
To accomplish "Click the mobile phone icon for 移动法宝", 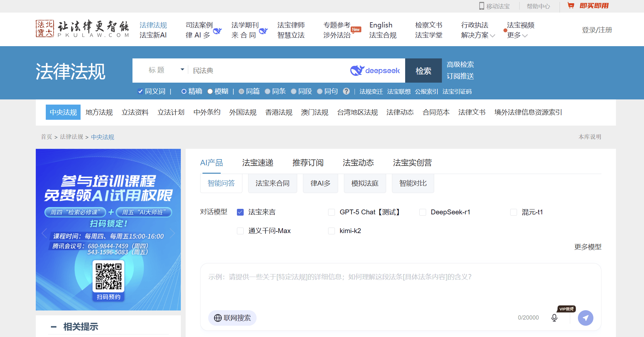I will (x=482, y=6).
